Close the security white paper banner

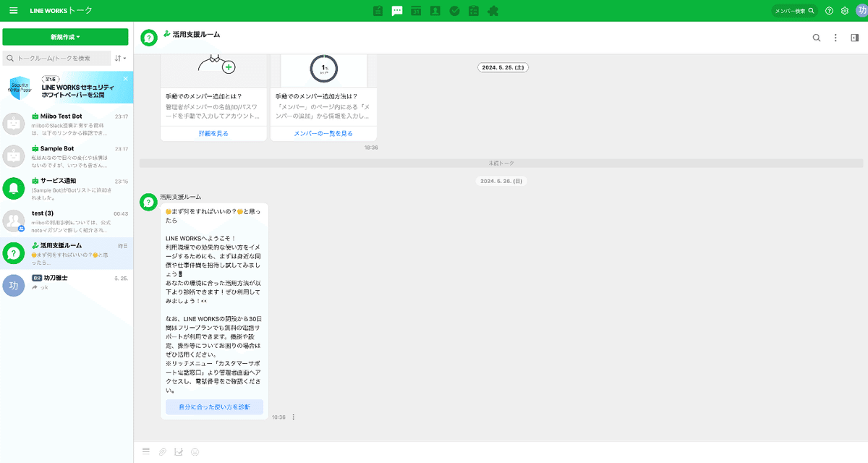(x=126, y=78)
